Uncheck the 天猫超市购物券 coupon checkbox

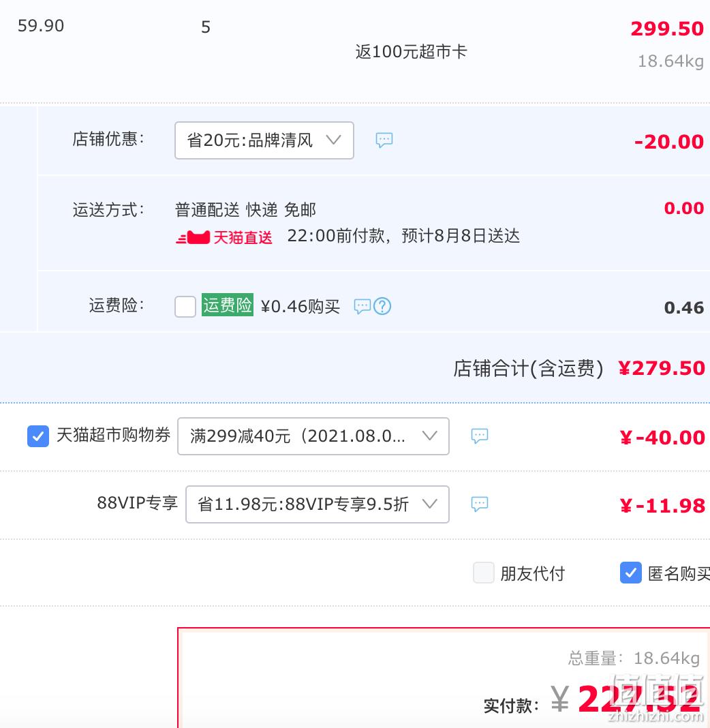38,436
